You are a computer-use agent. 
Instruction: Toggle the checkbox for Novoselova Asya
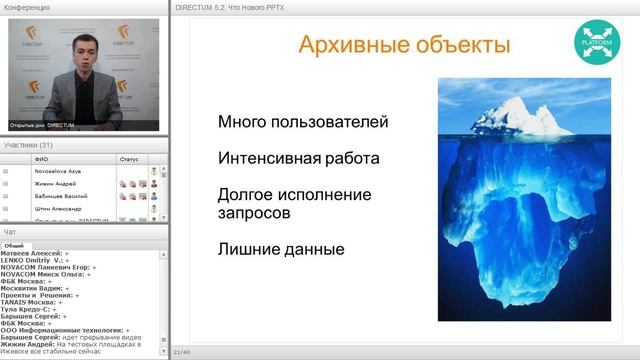coord(5,171)
